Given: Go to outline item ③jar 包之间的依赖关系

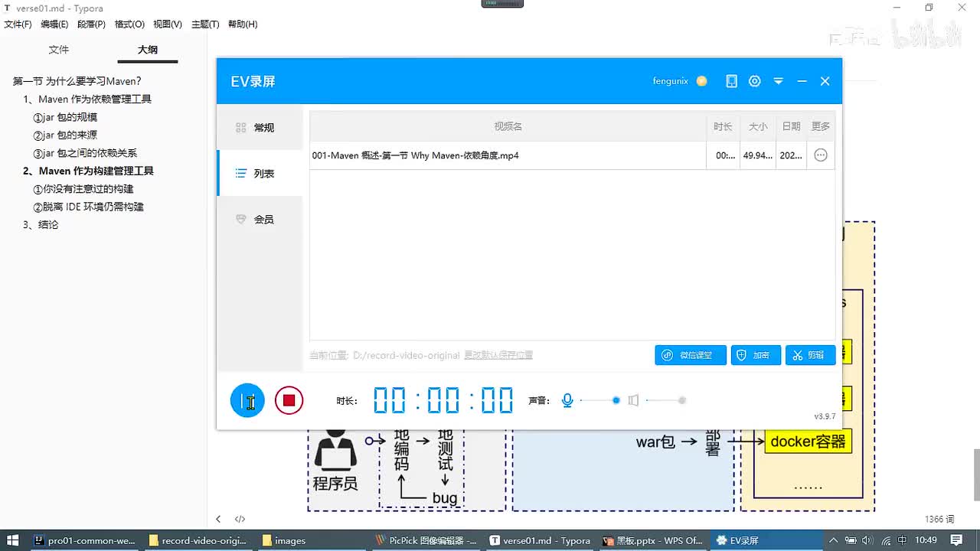Looking at the screenshot, I should 85,153.
